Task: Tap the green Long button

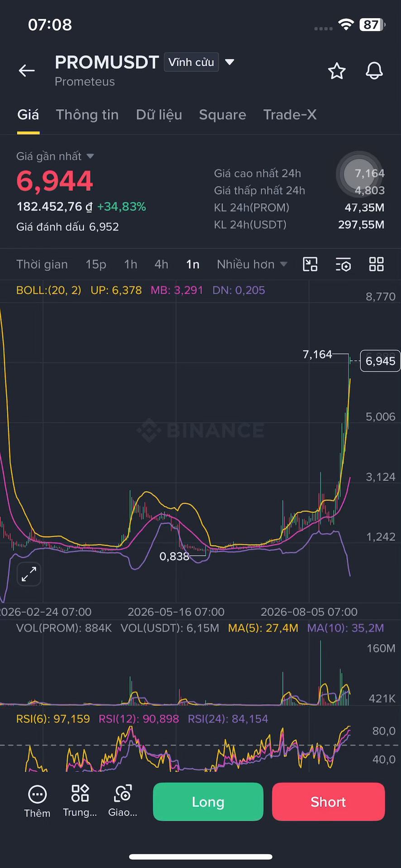Action: (x=208, y=802)
